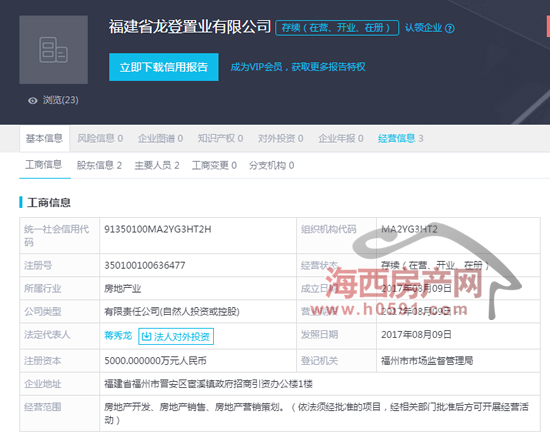Viewport: 550px width, 435px height.
Task: Click the company name 福建省龙登置业有限公司
Action: 190,27
